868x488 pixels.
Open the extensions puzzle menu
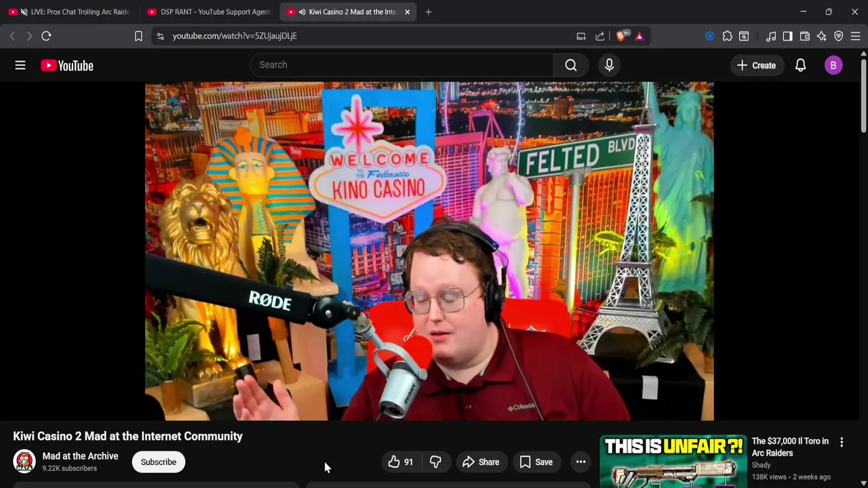point(727,36)
